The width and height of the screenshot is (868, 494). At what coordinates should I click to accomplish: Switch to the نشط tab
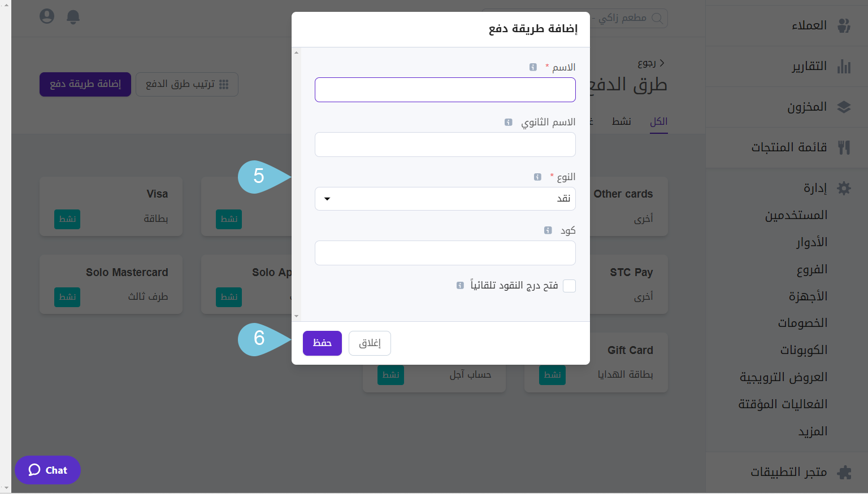pyautogui.click(x=621, y=121)
